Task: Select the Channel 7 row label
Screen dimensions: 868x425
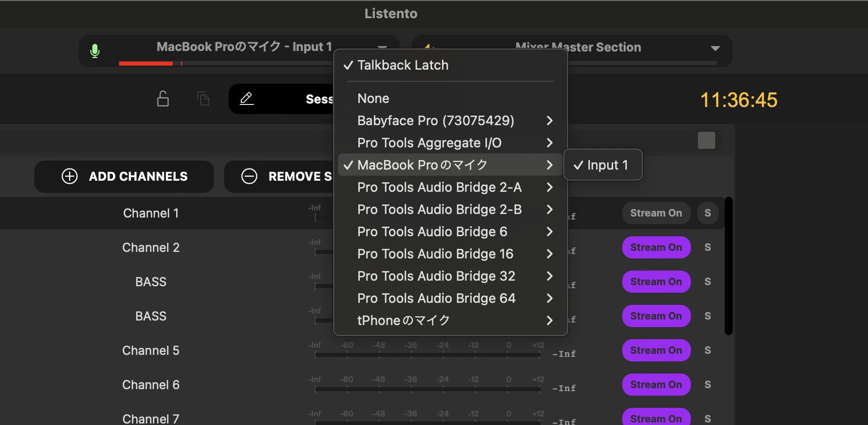Action: (151, 418)
